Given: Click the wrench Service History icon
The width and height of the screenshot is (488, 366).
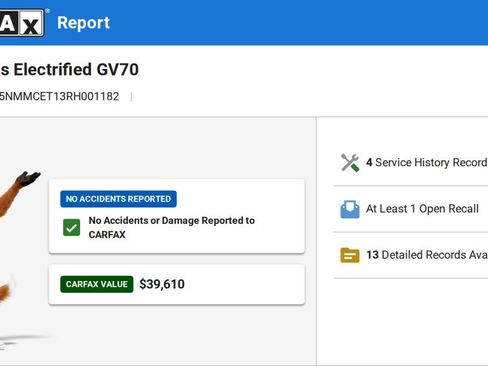Looking at the screenshot, I should [350, 163].
